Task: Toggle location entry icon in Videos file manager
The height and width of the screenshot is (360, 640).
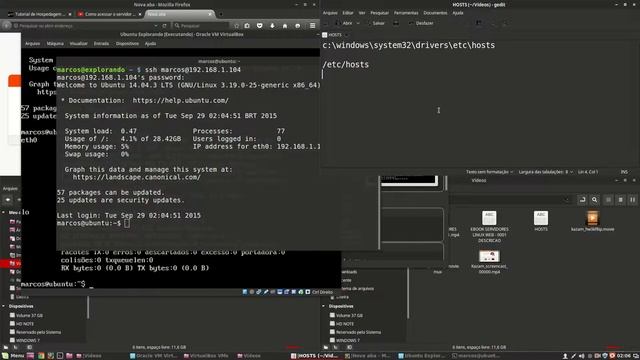Action: [x=582, y=200]
